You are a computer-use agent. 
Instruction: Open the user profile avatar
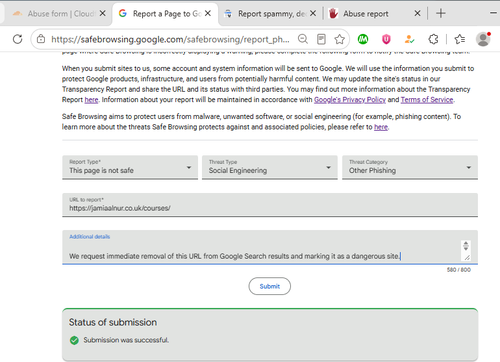(483, 39)
